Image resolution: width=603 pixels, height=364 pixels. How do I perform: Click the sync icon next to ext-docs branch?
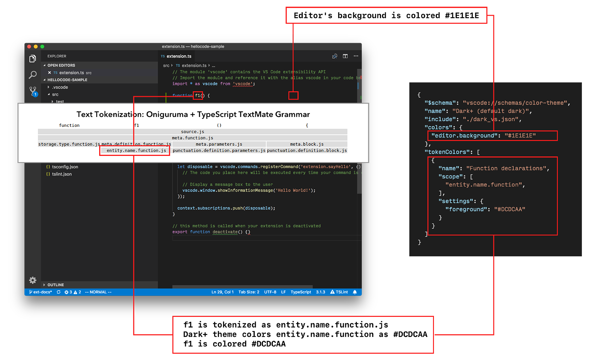click(59, 292)
